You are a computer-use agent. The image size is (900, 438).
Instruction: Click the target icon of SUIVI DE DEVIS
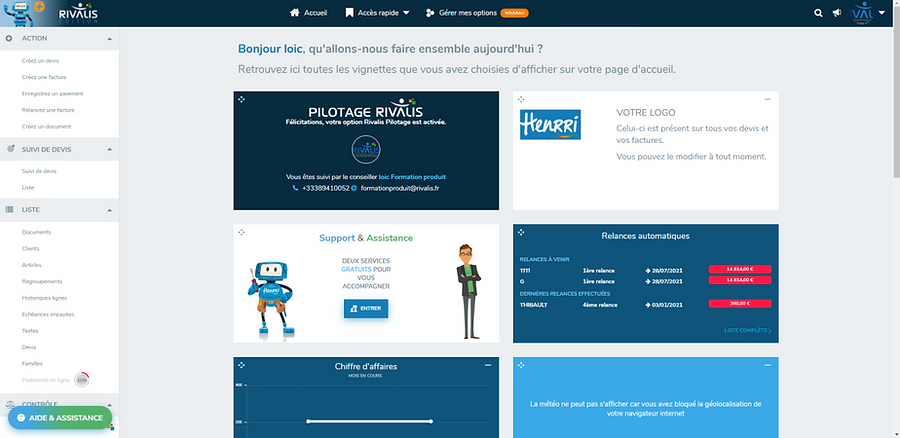[x=10, y=149]
